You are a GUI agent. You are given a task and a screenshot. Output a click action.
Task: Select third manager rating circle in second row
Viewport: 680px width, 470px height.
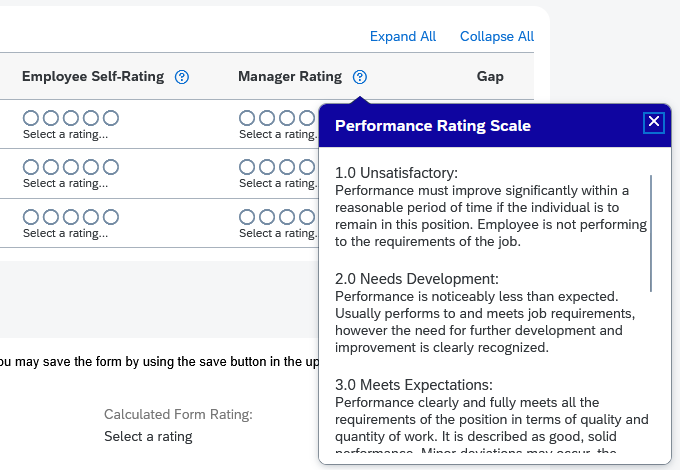[x=287, y=167]
